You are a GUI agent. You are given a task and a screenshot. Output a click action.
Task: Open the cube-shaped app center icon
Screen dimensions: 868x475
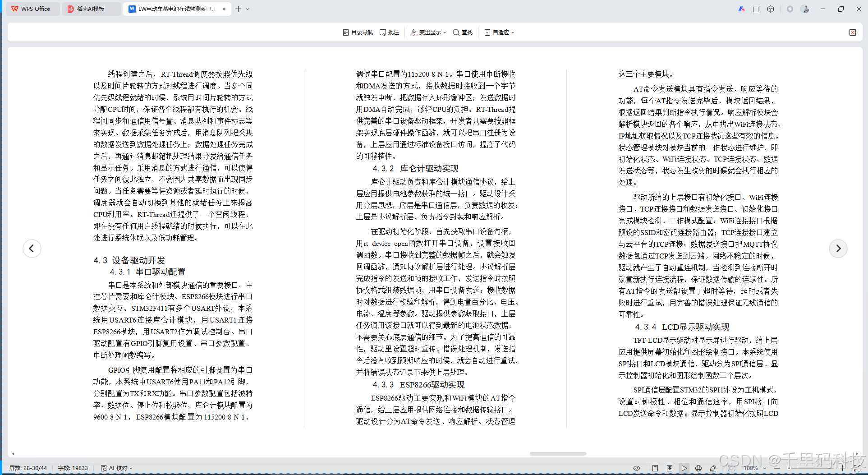771,9
